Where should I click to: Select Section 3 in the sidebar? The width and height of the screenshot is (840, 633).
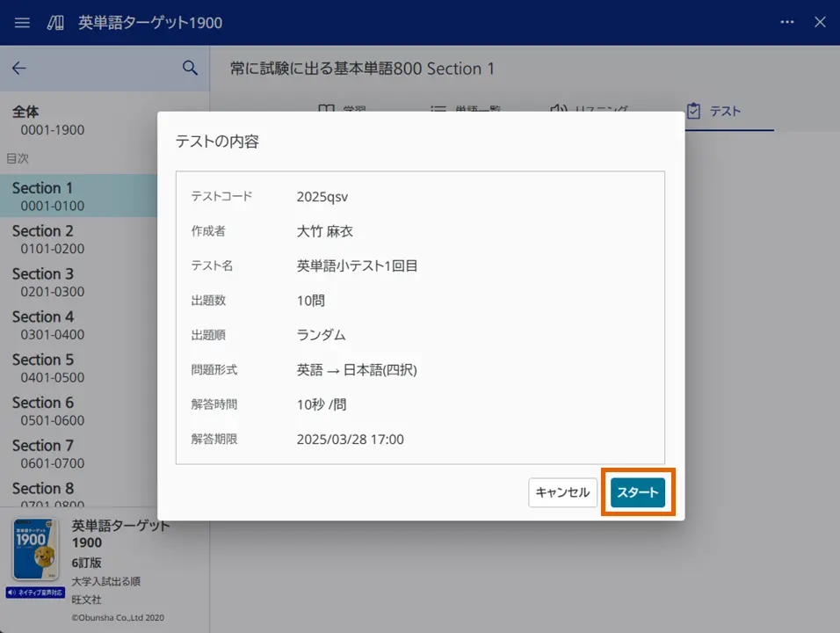53,281
